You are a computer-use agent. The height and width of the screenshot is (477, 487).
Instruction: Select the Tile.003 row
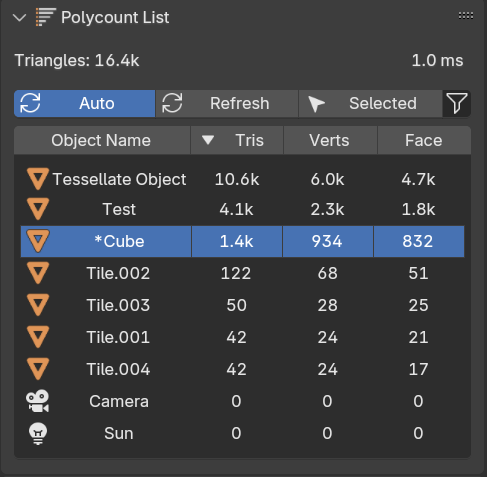[242, 305]
